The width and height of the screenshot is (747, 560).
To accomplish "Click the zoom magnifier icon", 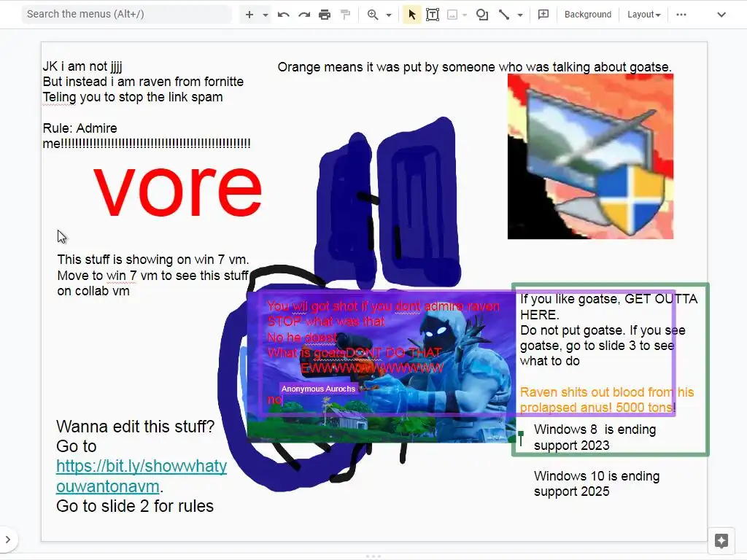I will coord(373,15).
